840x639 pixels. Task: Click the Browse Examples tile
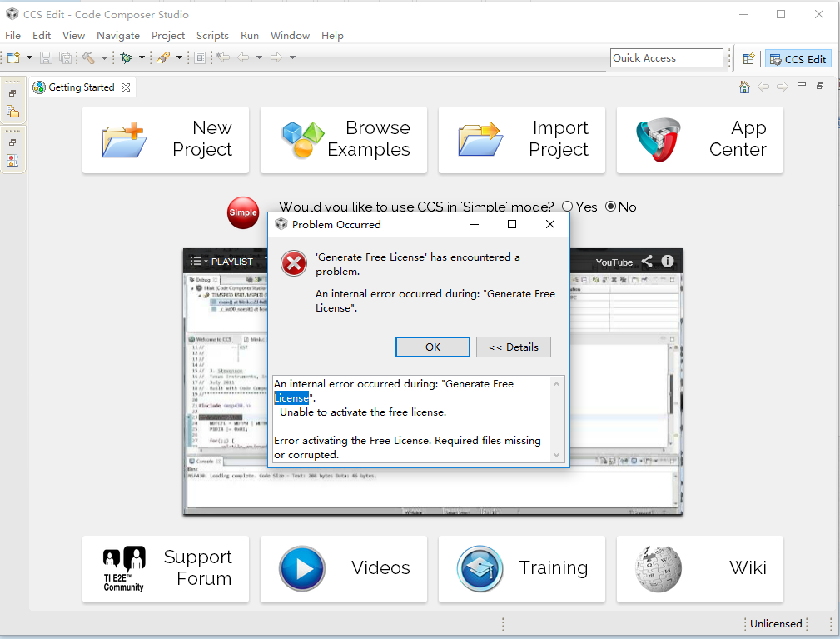pyautogui.click(x=343, y=140)
